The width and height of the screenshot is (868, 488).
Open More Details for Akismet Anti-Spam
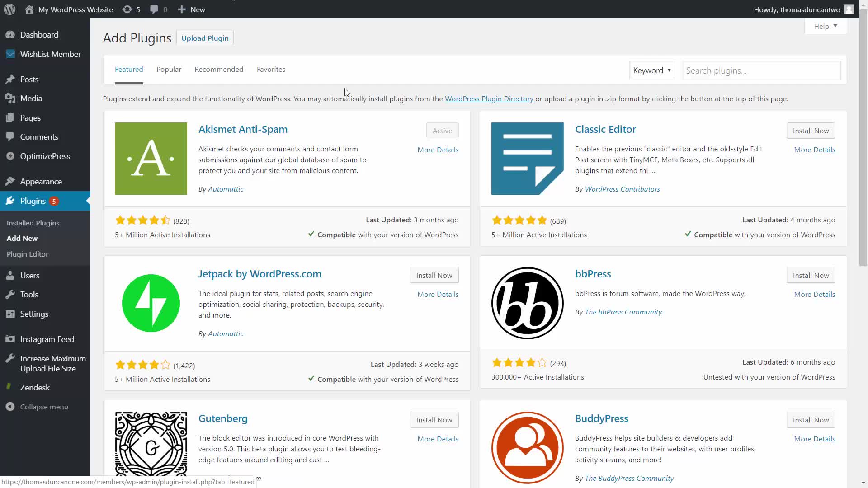pos(438,150)
